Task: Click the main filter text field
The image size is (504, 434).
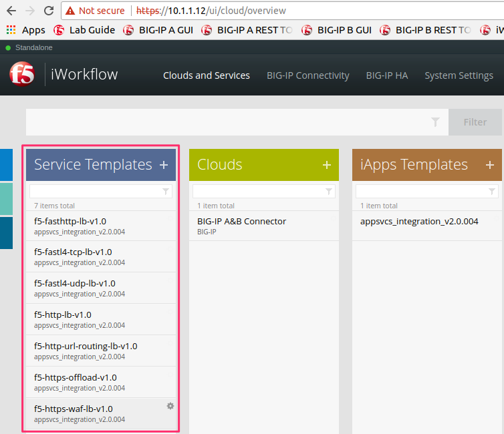Action: [237, 122]
